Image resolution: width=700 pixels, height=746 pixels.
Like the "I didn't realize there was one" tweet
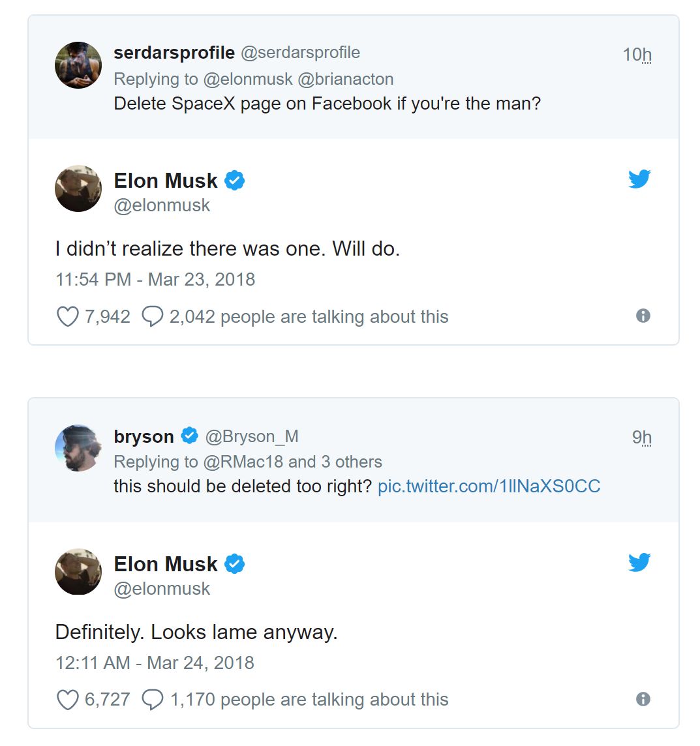click(67, 317)
